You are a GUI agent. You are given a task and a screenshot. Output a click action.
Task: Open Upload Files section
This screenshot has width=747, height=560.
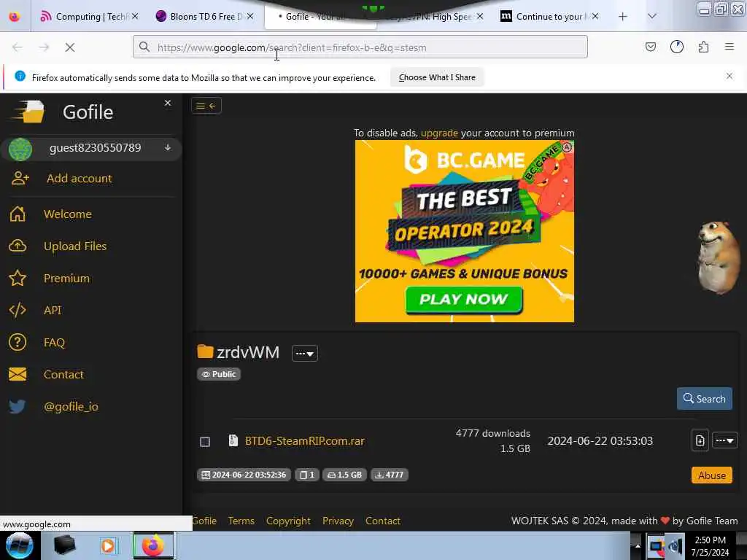click(75, 246)
